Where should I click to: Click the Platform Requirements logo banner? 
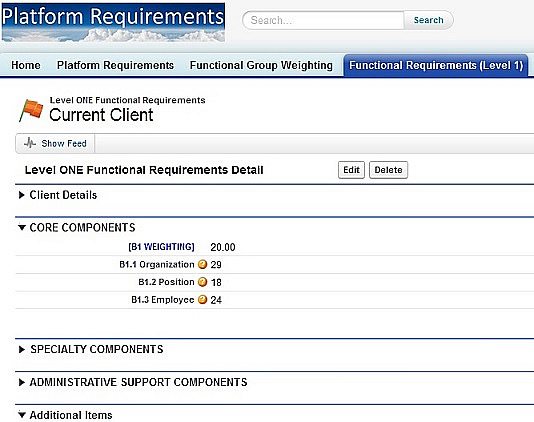(113, 22)
